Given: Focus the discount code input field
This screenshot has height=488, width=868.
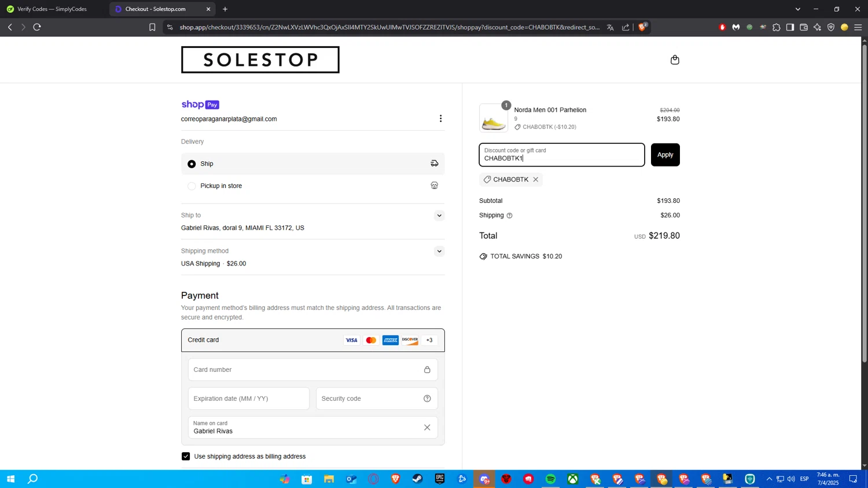Looking at the screenshot, I should coord(561,155).
